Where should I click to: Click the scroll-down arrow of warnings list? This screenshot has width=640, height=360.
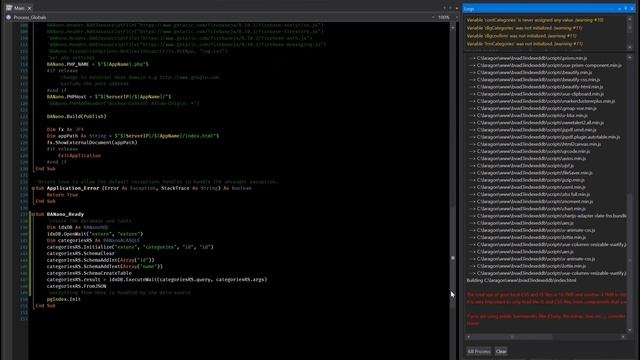coord(629,47)
